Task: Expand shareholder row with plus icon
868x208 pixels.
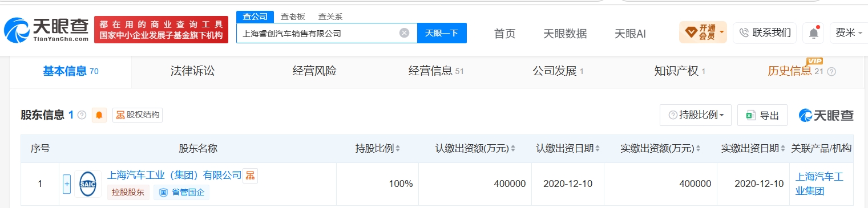Action: [x=67, y=184]
